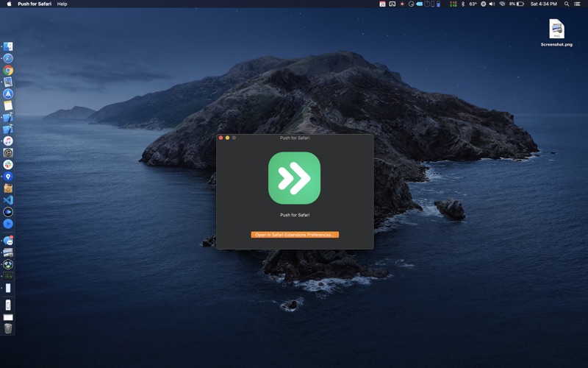The image size is (588, 368).
Task: Click the 63° temperature menu bar item
Action: tap(473, 4)
